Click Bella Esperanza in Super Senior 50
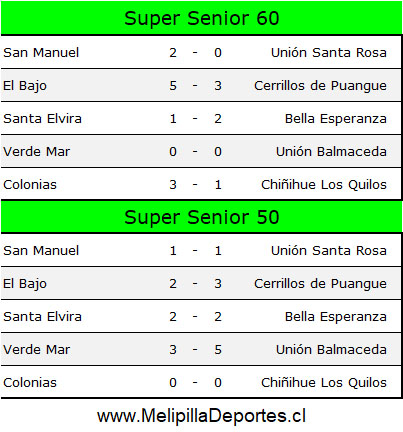Viewport: 403px width, 432px height. (336, 317)
